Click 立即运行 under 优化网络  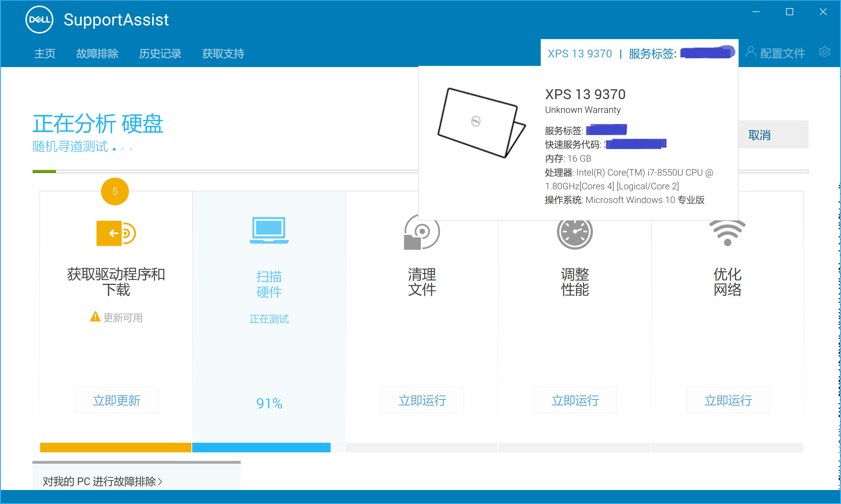(728, 400)
